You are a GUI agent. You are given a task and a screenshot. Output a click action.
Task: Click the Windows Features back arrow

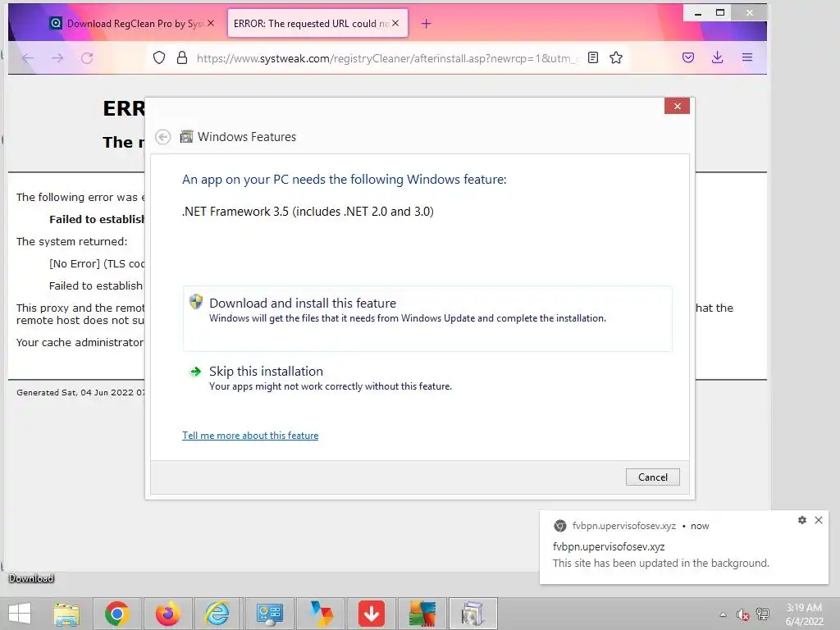tap(163, 137)
